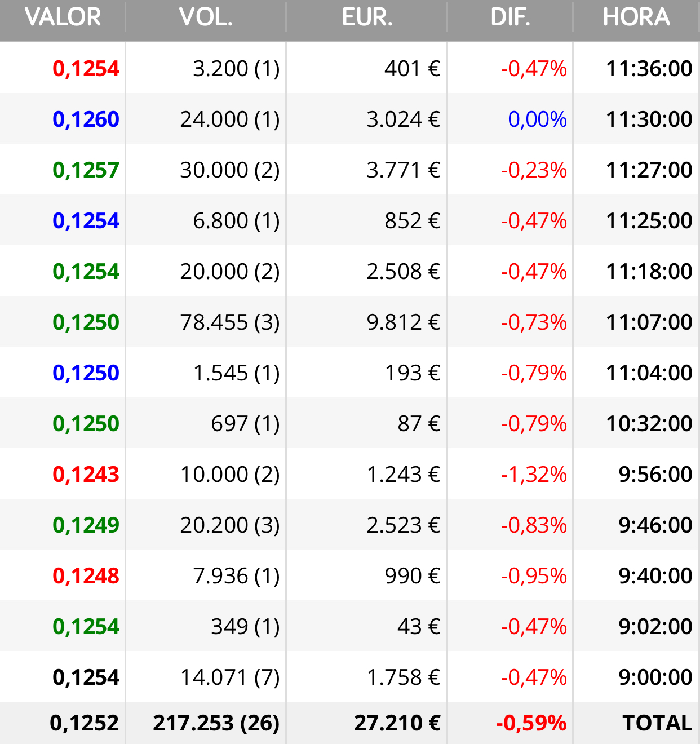Viewport: 700px width, 744px height.
Task: Click the 30.000 (2) volume cell
Action: tap(230, 170)
